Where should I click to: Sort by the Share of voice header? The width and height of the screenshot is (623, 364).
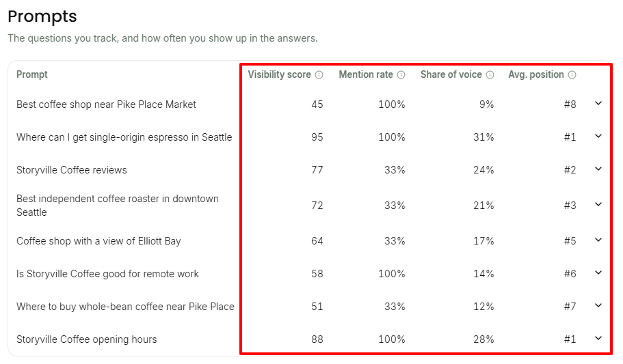click(451, 74)
